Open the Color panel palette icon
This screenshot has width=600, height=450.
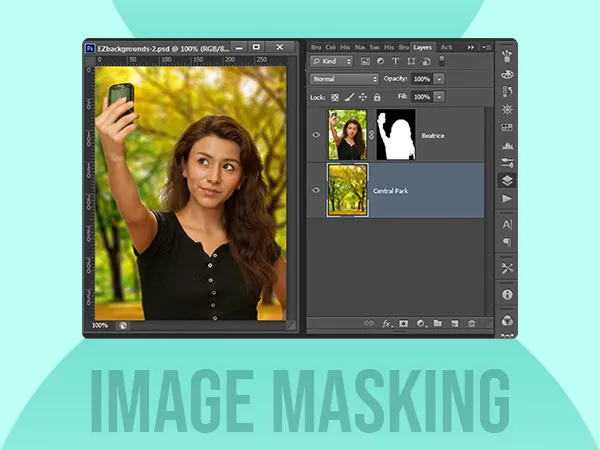[x=507, y=74]
